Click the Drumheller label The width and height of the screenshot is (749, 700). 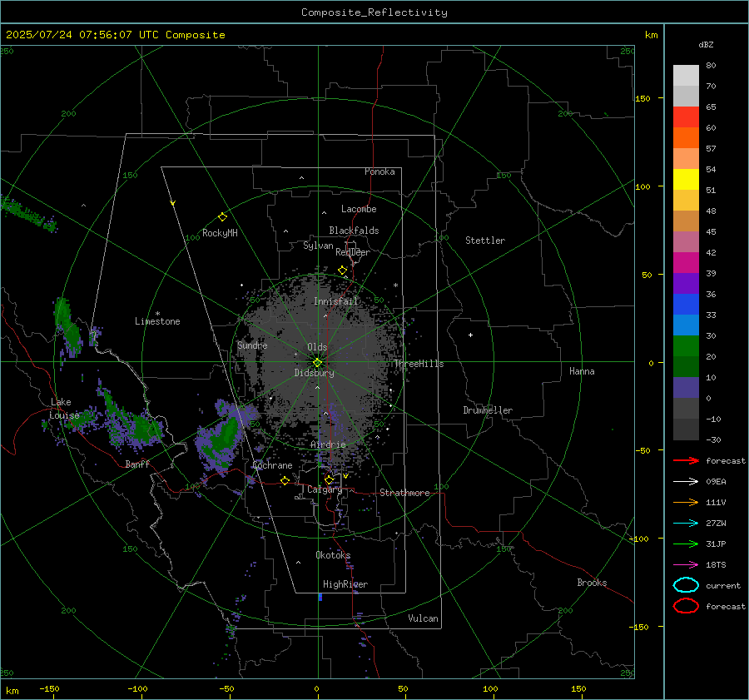pyautogui.click(x=488, y=410)
